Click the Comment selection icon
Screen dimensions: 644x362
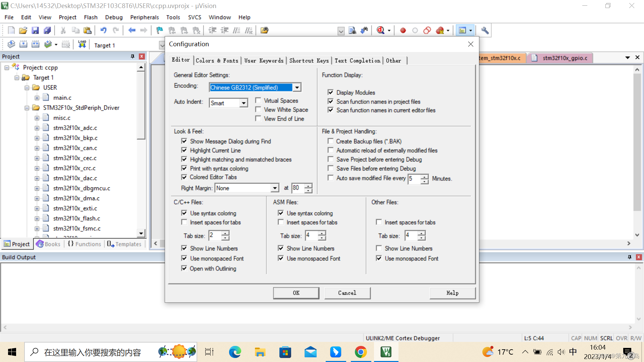click(x=236, y=31)
